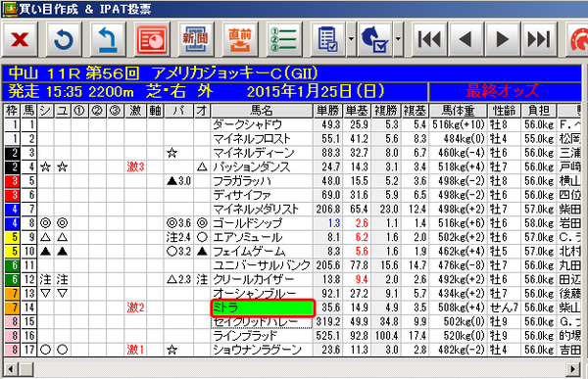Sort by the 単勝 column header
The width and height of the screenshot is (588, 379).
pos(327,111)
